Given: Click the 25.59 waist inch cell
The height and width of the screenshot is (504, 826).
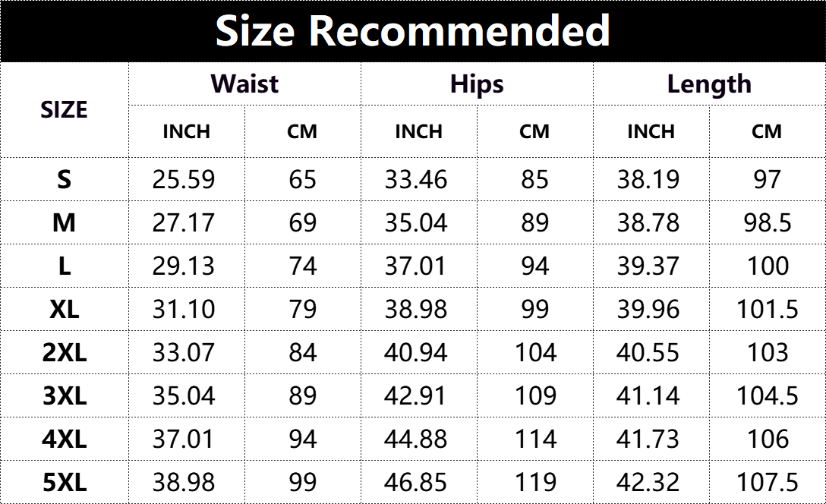Looking at the screenshot, I should 184,180.
